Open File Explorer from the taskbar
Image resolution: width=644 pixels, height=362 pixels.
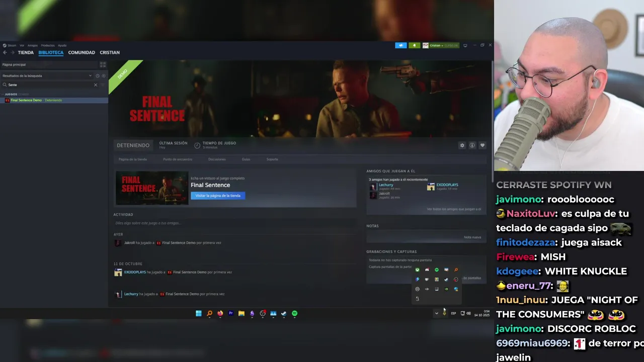[x=242, y=313]
